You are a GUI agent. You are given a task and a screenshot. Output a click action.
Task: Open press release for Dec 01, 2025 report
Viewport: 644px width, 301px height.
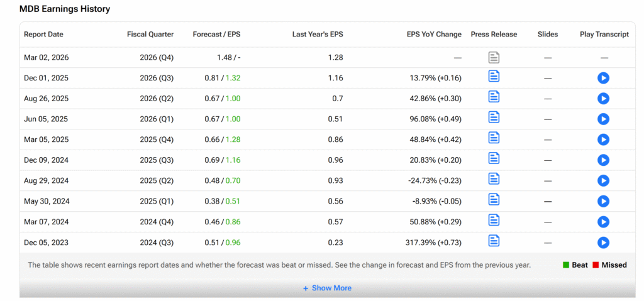point(494,77)
